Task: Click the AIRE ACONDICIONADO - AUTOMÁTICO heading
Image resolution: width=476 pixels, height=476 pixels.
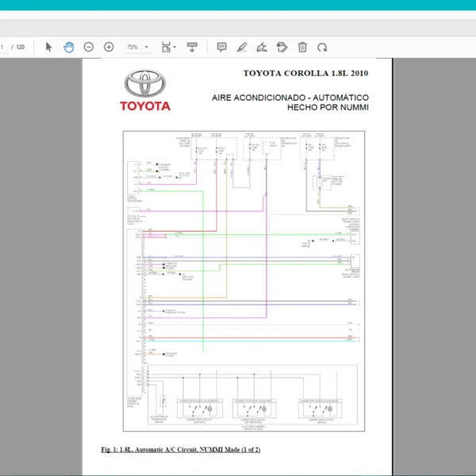Action: click(x=290, y=98)
